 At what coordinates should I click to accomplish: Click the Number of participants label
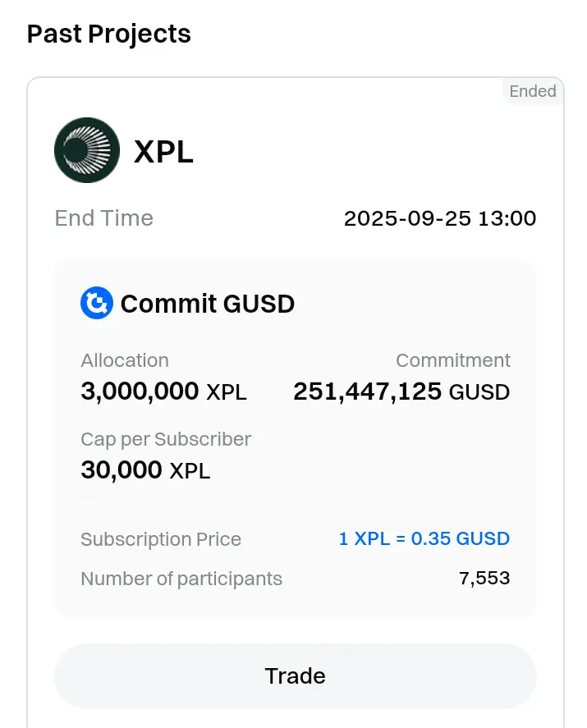(181, 579)
